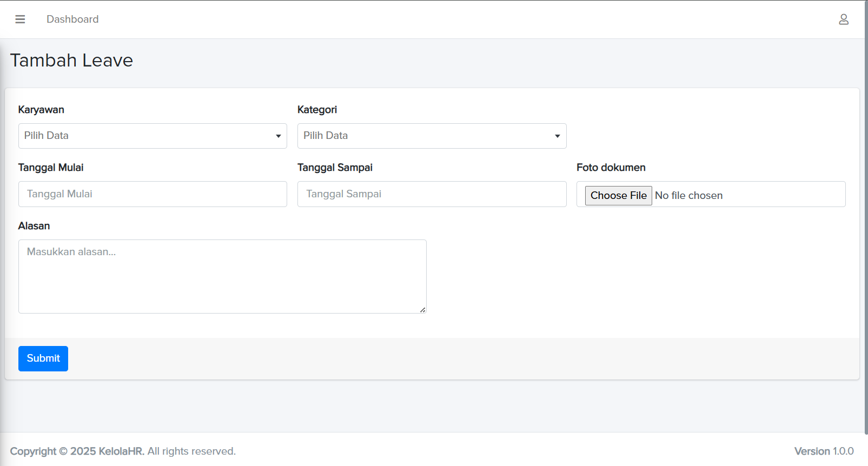Click the Kategori field label
Screen dimensions: 868x466
(317, 110)
